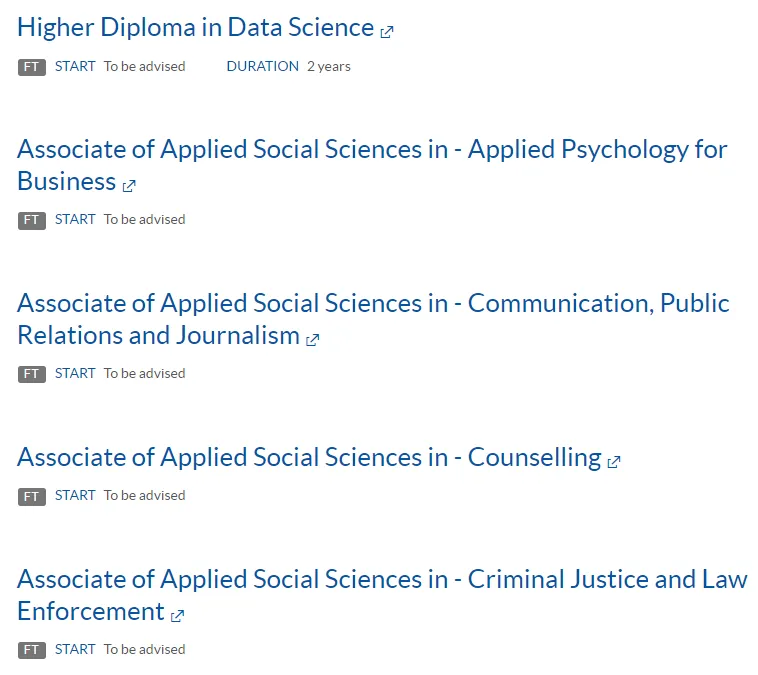The height and width of the screenshot is (675, 758).
Task: Open Applied Psychology for Business course link
Action: (x=371, y=150)
